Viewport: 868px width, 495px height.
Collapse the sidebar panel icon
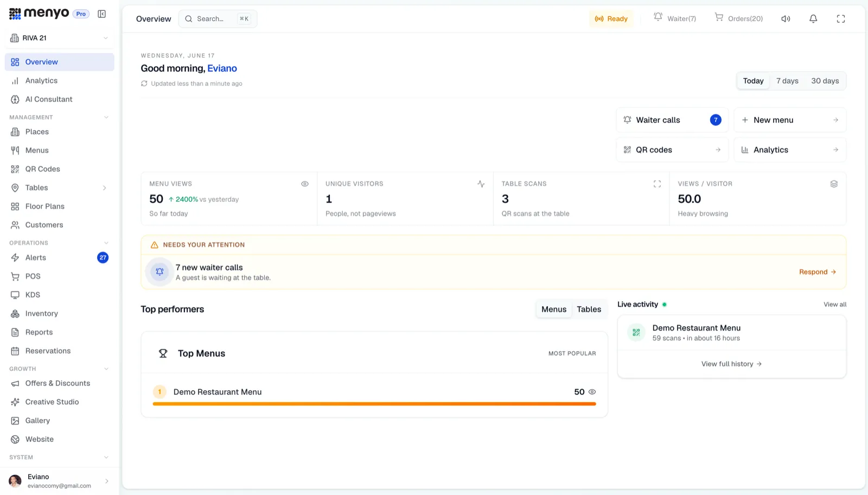(101, 14)
